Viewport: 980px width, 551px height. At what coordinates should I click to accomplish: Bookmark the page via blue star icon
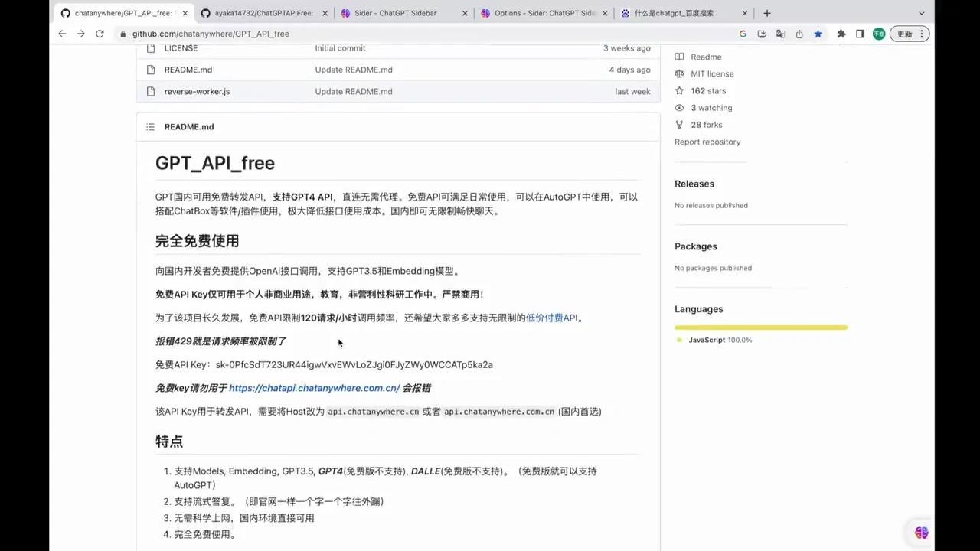coord(818,34)
